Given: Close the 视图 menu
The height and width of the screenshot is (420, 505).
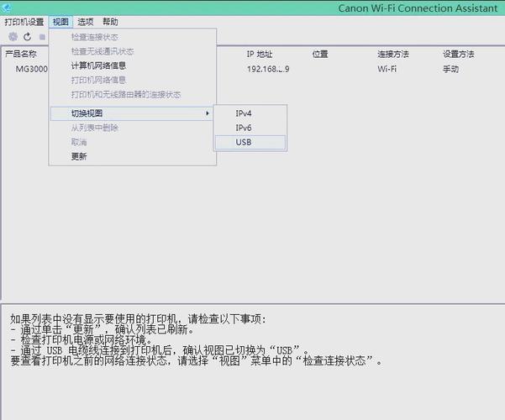Looking at the screenshot, I should (60, 22).
